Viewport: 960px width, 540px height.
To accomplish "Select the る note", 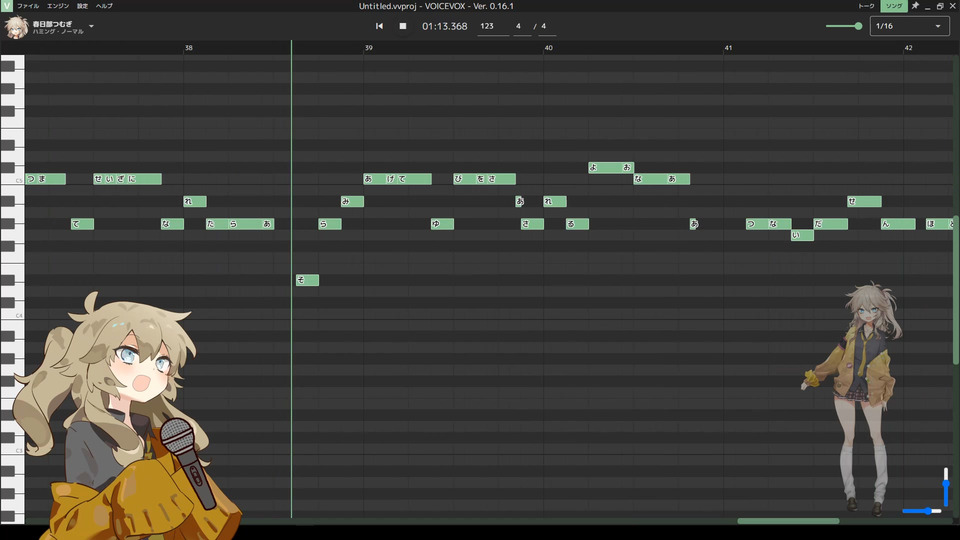I will (x=577, y=223).
